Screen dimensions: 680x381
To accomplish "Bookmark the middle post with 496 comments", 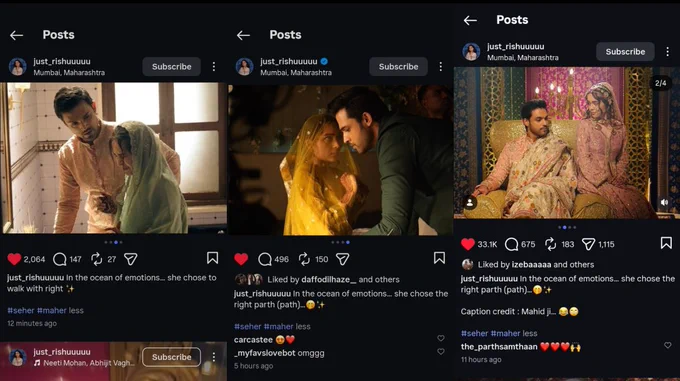I will 439,258.
